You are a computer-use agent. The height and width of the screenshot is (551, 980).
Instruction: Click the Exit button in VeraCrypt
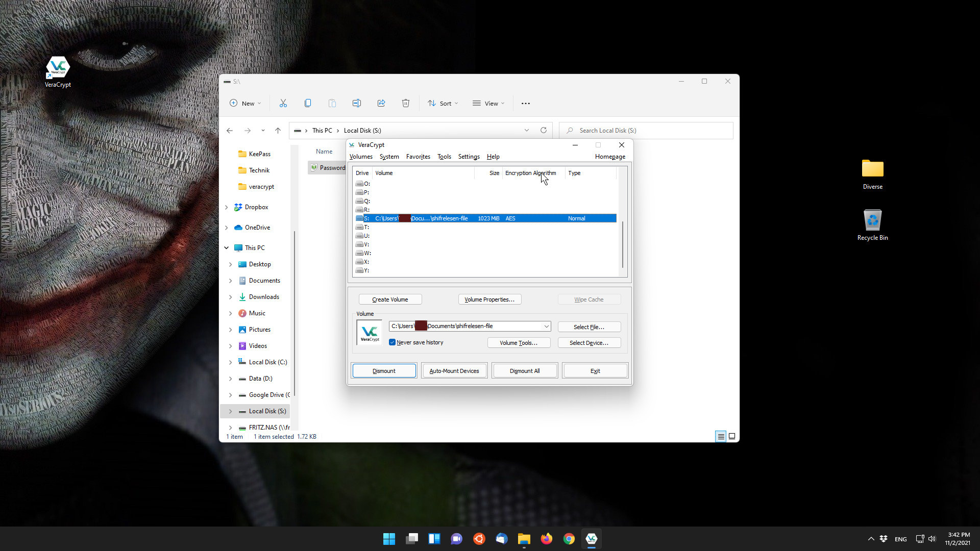[595, 371]
